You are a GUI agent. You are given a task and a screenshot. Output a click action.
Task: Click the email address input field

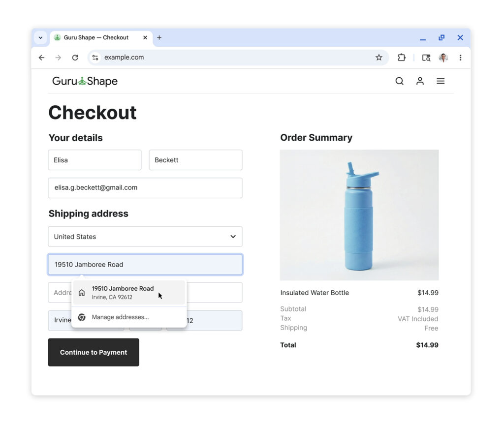[x=145, y=188]
